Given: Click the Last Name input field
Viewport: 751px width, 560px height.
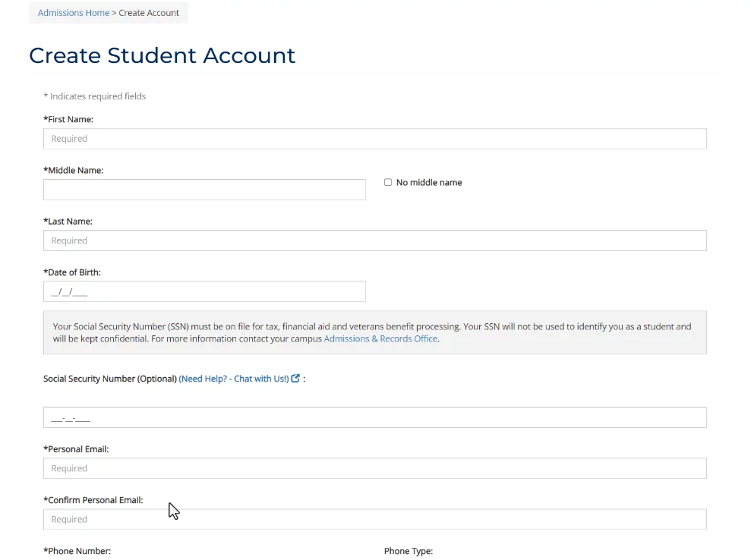Looking at the screenshot, I should (374, 240).
